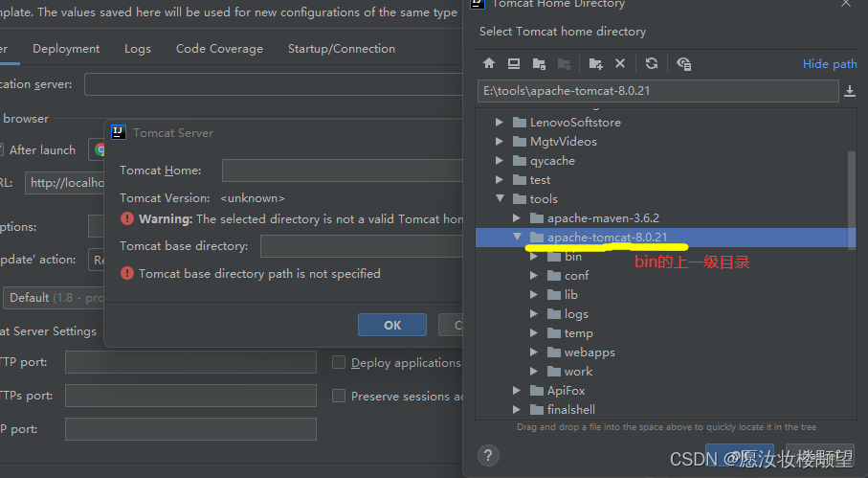Refresh the directory tree
868x478 pixels.
[x=652, y=63]
